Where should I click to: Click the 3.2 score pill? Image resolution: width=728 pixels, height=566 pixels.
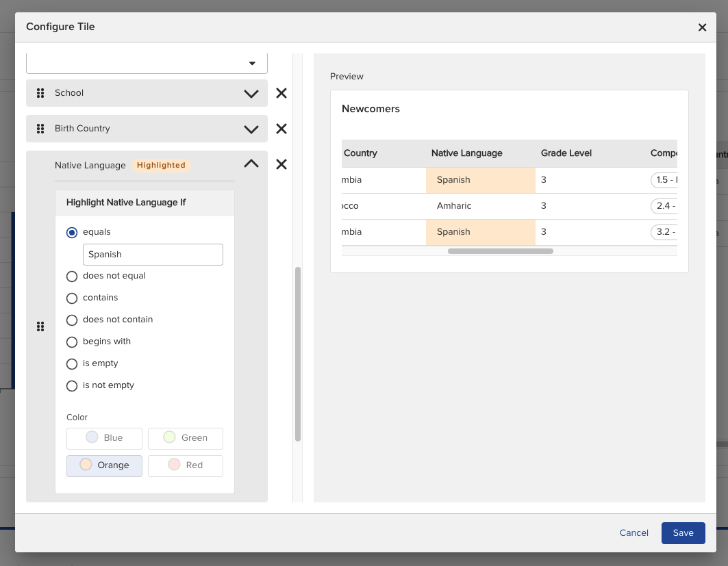tap(664, 232)
